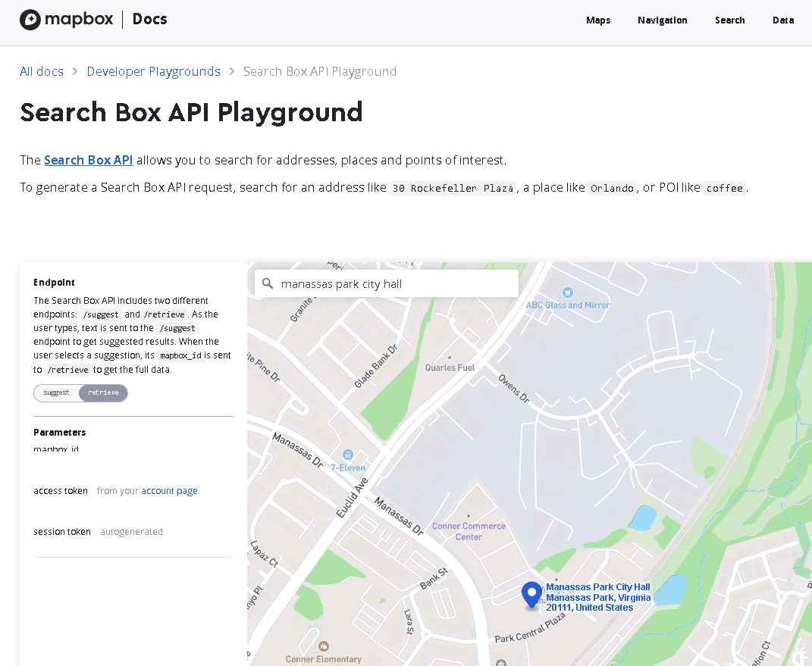Click the 7-Eleven store icon on map

point(348,455)
